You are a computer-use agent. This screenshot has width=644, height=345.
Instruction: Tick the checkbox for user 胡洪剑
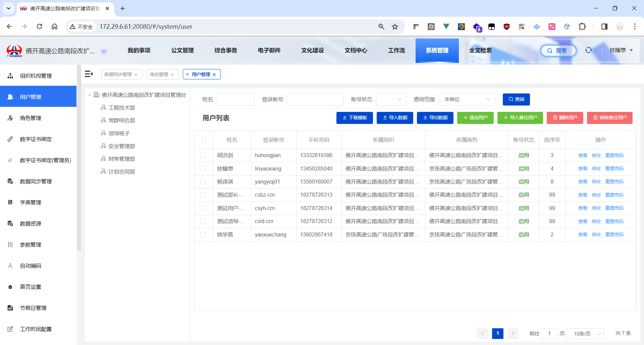pos(203,155)
